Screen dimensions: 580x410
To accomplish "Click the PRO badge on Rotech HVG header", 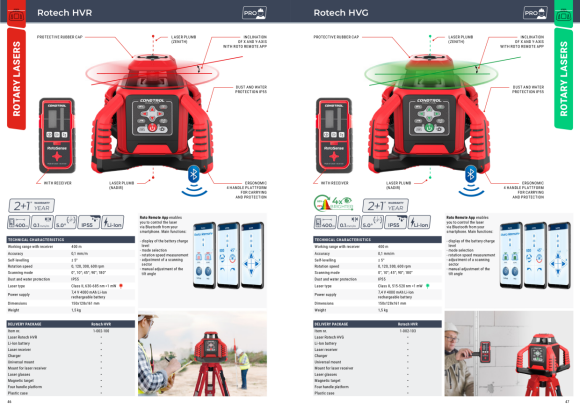I will [535, 13].
